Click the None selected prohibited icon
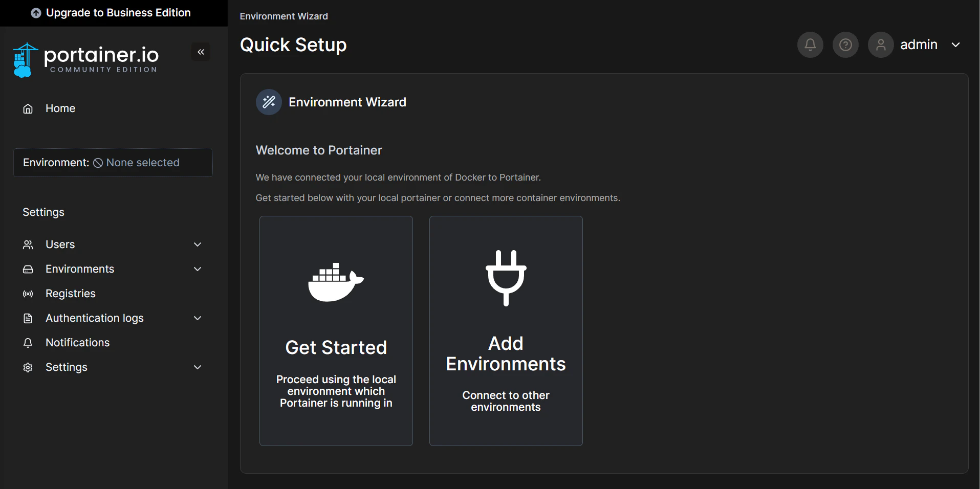Image resolution: width=980 pixels, height=489 pixels. (98, 163)
